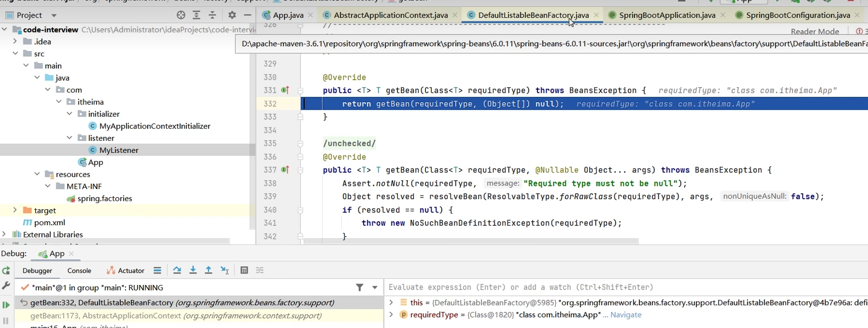The width and height of the screenshot is (868, 328).
Task: Rerun App using debug rerun icon
Action: click(x=6, y=271)
